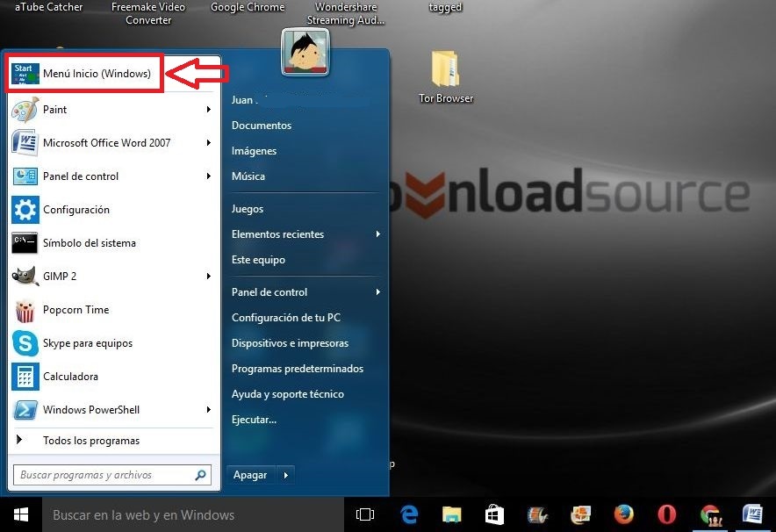
Task: Open Calculadora icon
Action: [25, 377]
